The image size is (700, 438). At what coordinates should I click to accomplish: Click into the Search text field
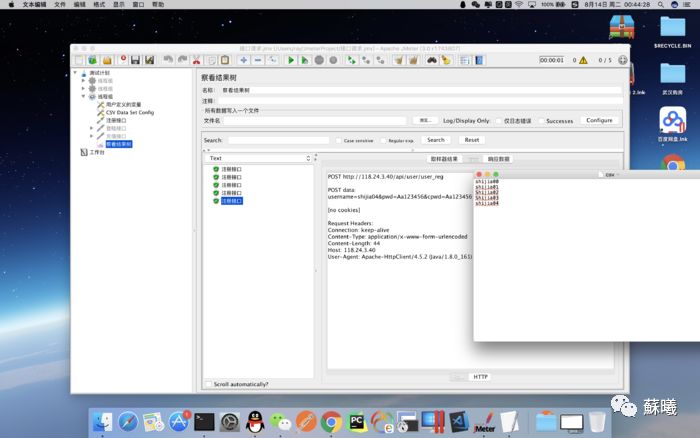click(279, 140)
